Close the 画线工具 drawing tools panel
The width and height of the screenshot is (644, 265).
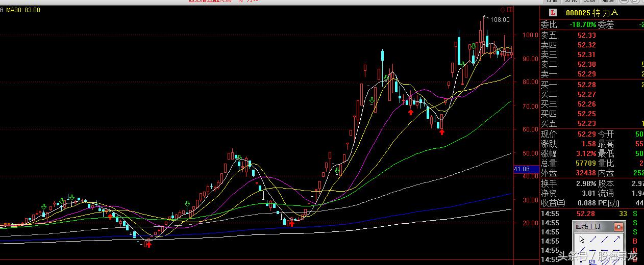coord(618,227)
